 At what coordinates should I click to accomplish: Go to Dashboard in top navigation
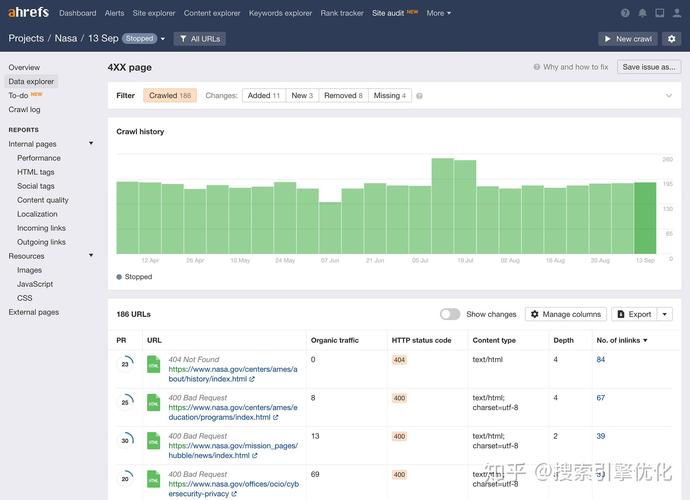(77, 13)
